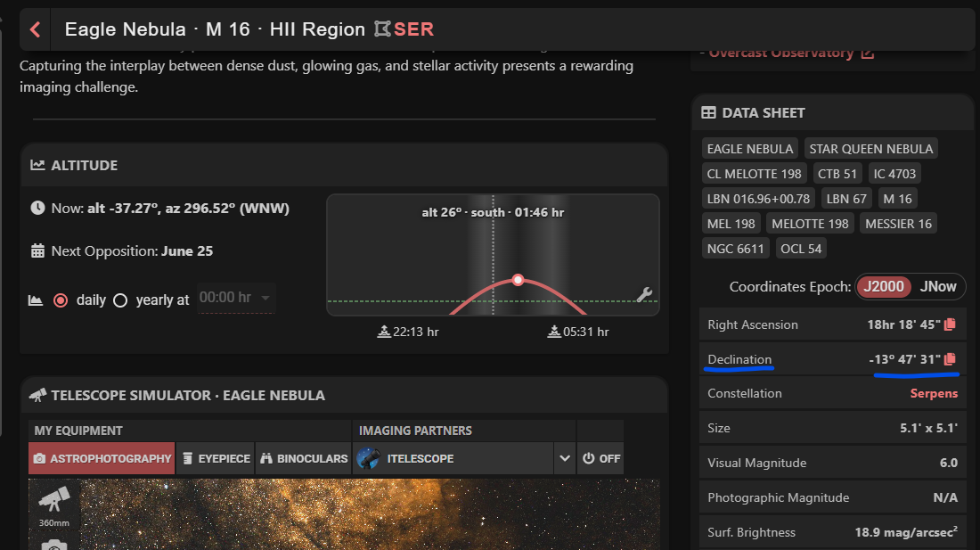Switch to the Binoculars tab

click(x=304, y=458)
